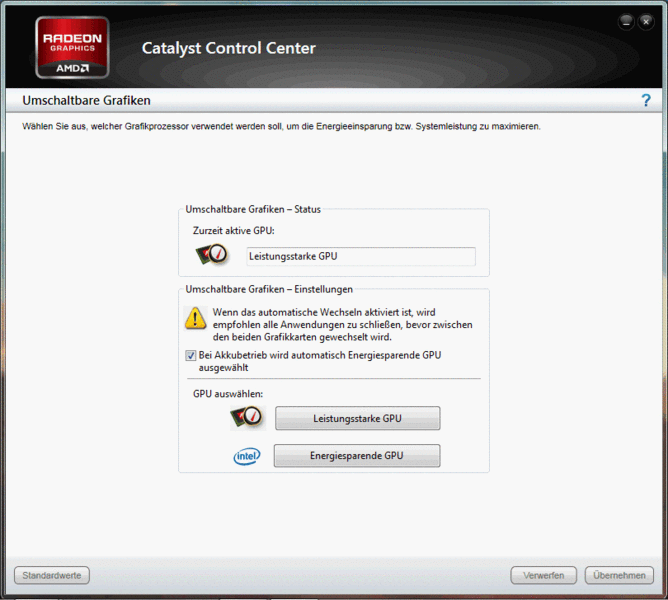Close the Catalyst Control Center window
Image resolution: width=668 pixels, height=600 pixels.
click(646, 21)
